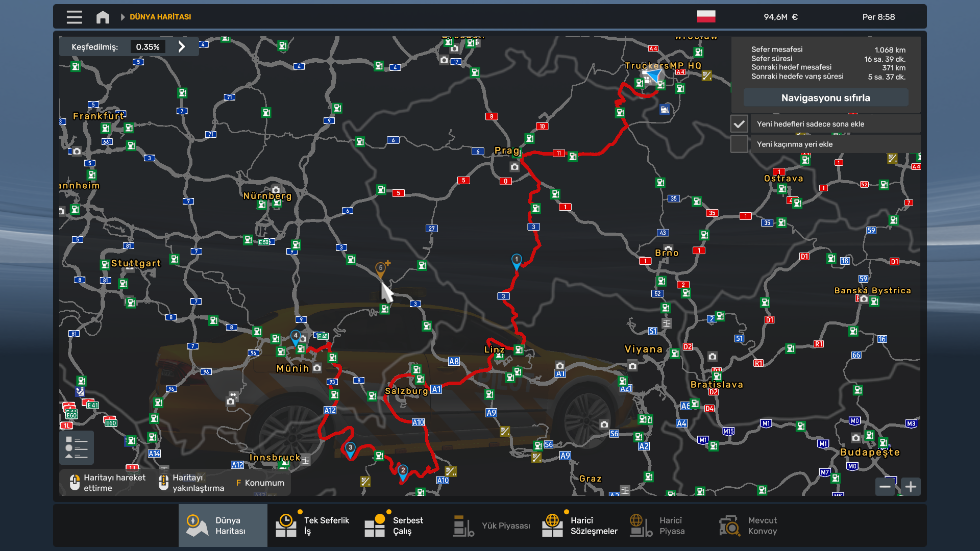Zoom out with the minus button
Viewport: 980px width, 551px height.
tap(886, 487)
